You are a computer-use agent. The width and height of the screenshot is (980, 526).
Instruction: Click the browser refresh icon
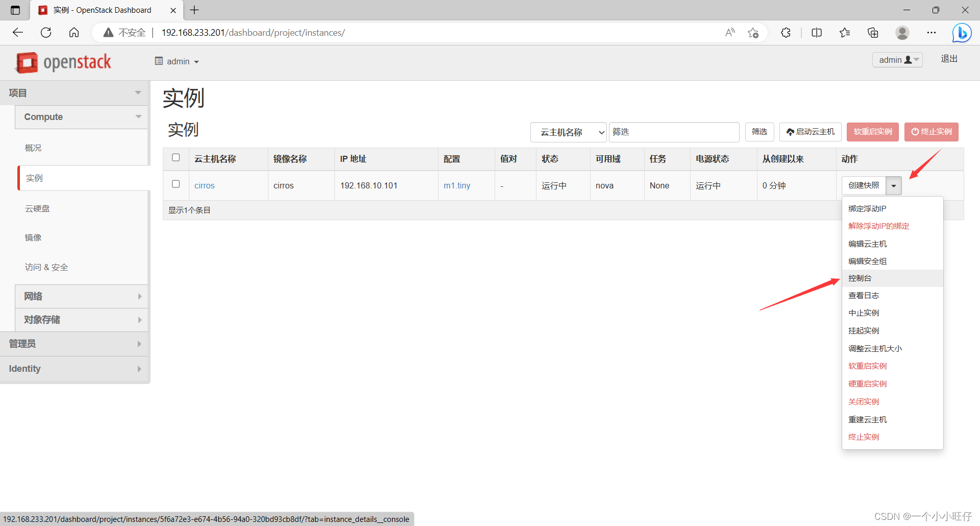(x=46, y=32)
